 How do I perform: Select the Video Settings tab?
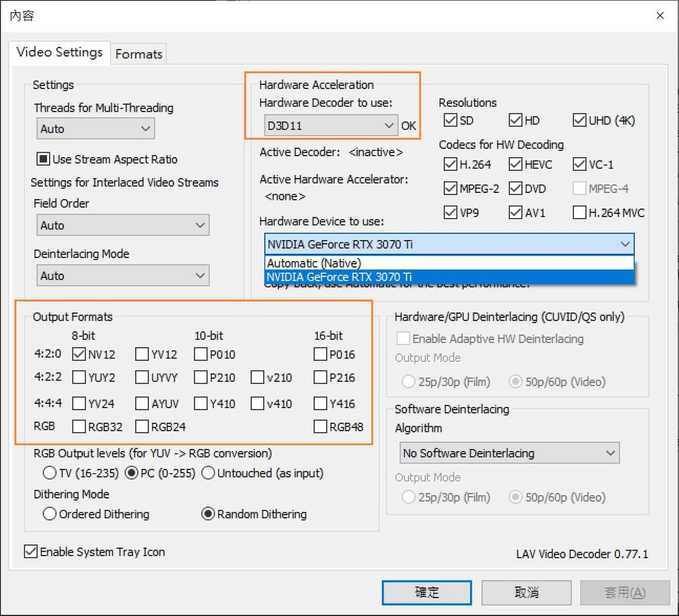coord(60,52)
